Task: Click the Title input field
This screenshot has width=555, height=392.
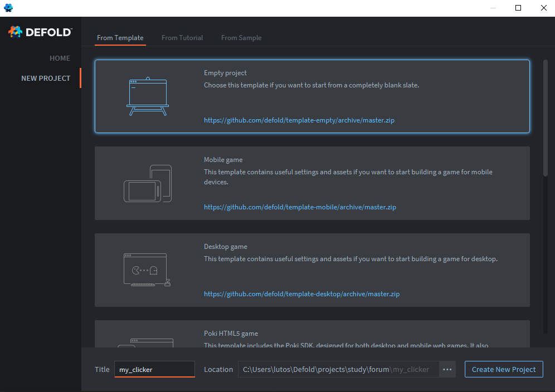Action: click(x=154, y=369)
